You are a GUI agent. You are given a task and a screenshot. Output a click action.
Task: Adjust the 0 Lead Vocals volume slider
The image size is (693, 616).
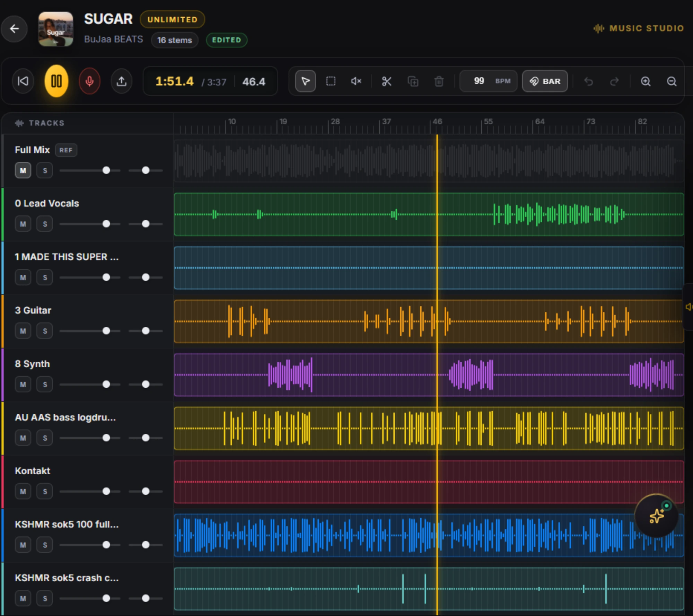coord(90,224)
